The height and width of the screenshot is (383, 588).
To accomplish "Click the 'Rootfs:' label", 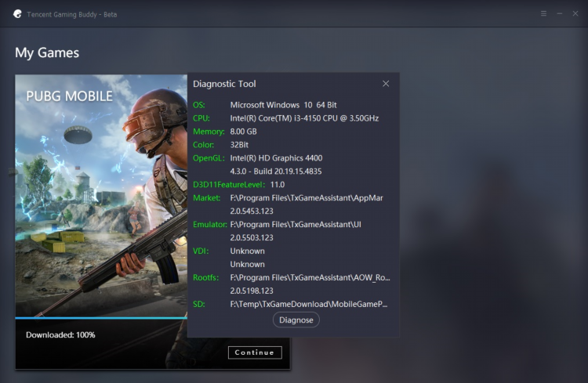I will tap(205, 277).
